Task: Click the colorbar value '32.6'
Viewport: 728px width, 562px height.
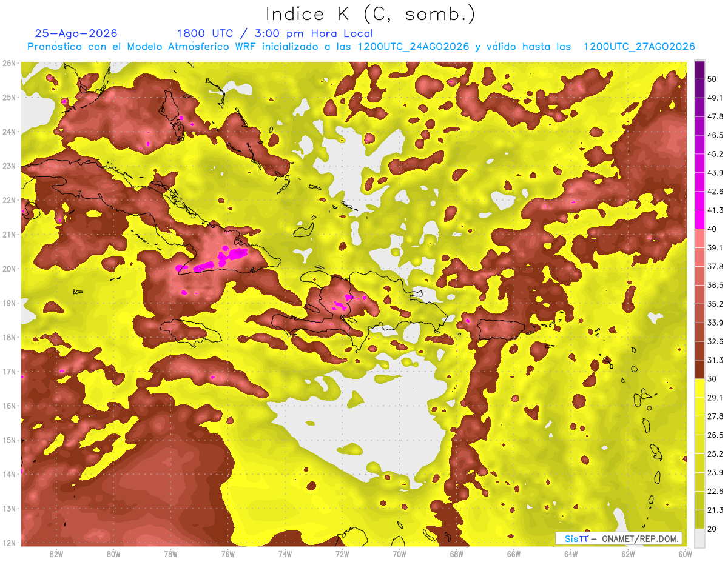Action: click(x=716, y=341)
